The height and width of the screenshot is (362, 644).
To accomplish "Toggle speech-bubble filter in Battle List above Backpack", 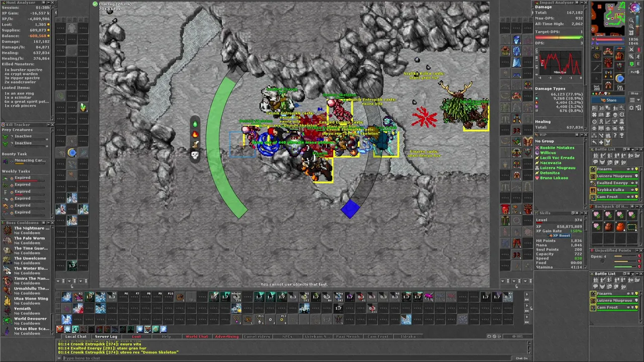I will (x=595, y=162).
